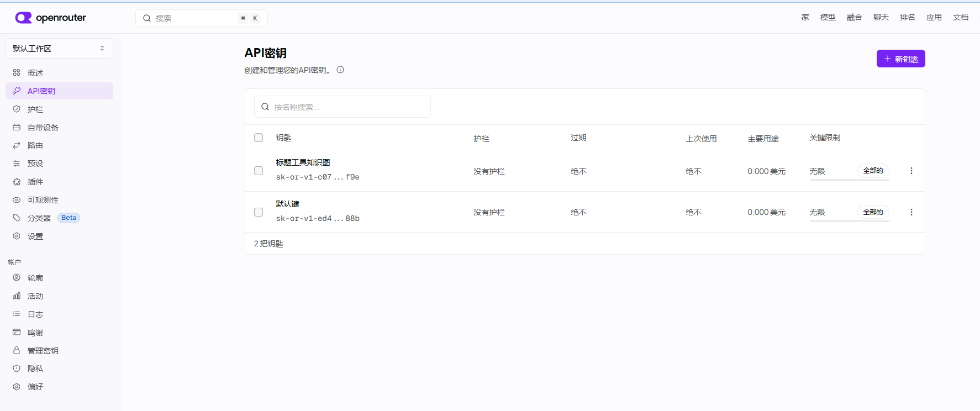Toggle the select-all checkbox in table header

coord(259,138)
